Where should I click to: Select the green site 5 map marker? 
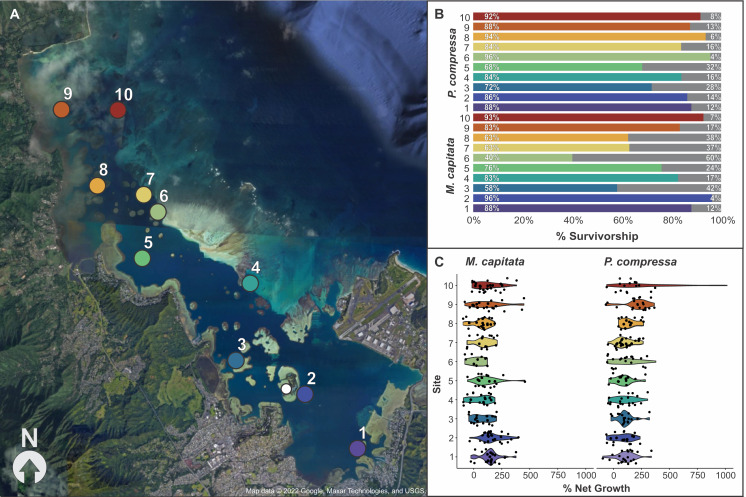pos(142,258)
